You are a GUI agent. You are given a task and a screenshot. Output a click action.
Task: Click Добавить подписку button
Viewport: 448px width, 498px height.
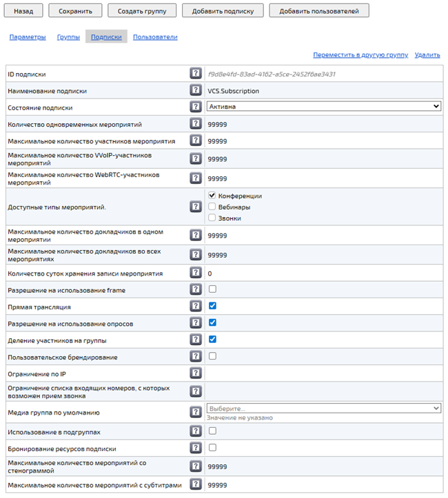click(223, 11)
